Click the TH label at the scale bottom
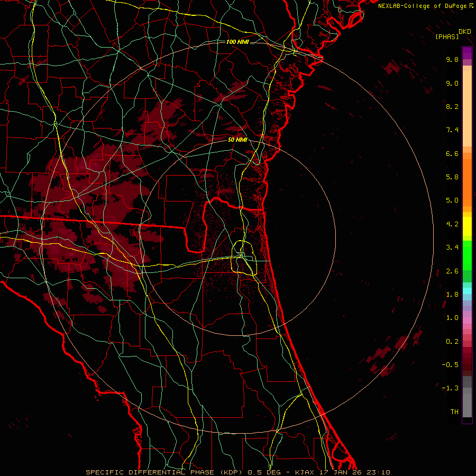Screen dimensions: 476x476 point(454,412)
